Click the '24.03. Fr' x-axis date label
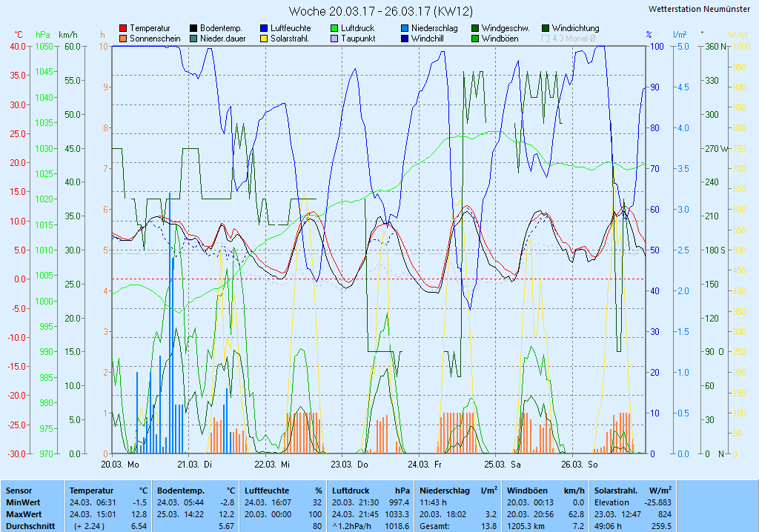This screenshot has height=532, width=759. [x=425, y=465]
